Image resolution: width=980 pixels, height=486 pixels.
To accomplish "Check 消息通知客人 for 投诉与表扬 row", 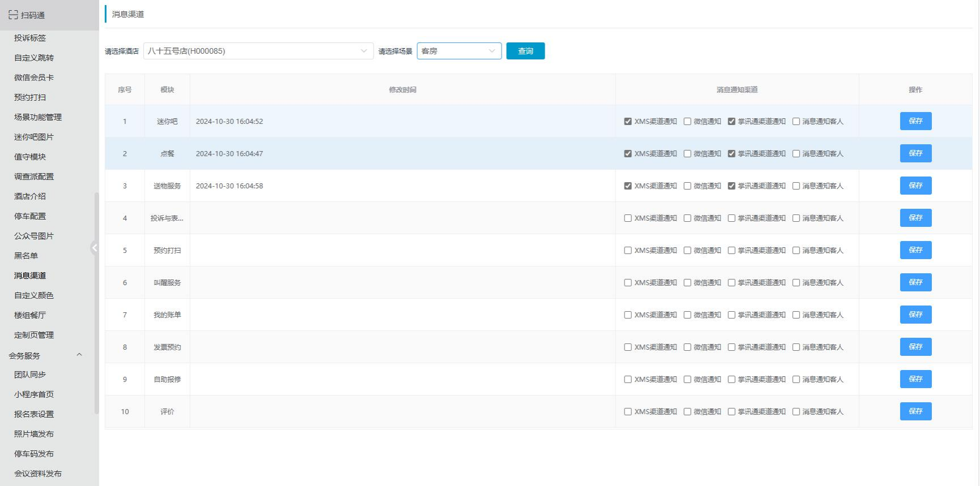I will (796, 218).
